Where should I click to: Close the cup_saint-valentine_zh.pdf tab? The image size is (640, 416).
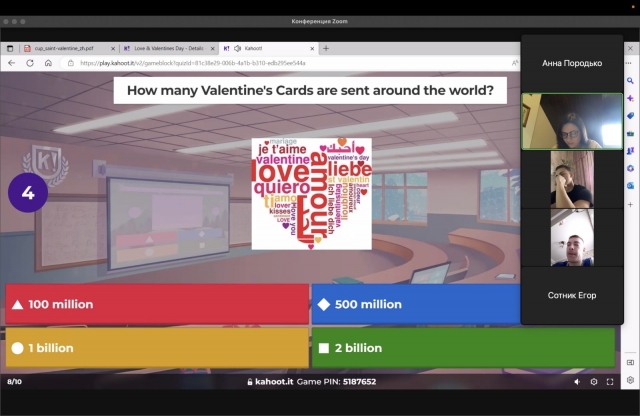[x=113, y=48]
